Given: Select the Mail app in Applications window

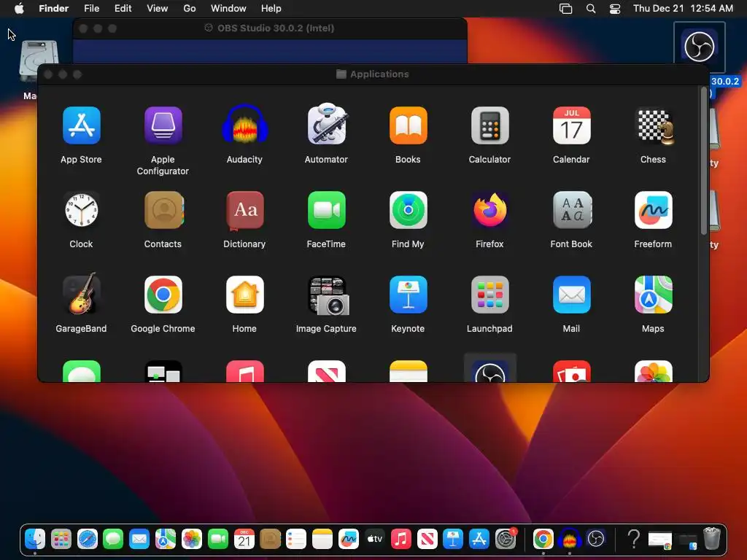Looking at the screenshot, I should point(572,295).
